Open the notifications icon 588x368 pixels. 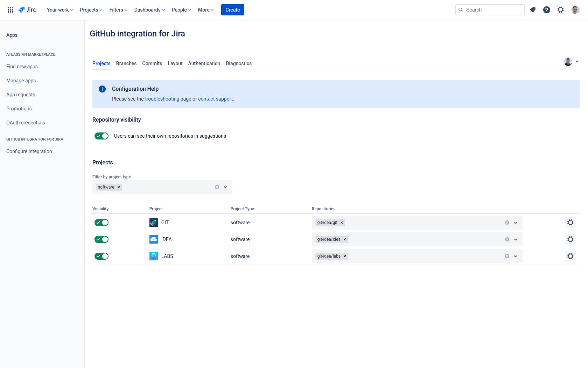click(x=533, y=10)
